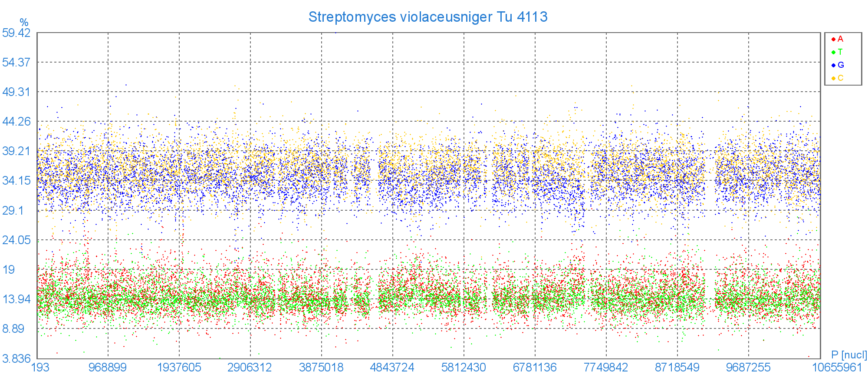The width and height of the screenshot is (868, 391).
Task: Click x-axis position 968899
Action: [x=108, y=368]
